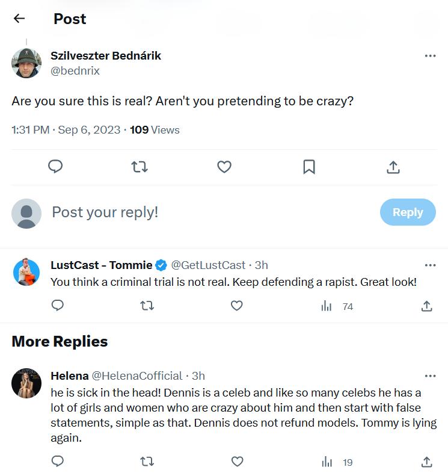Open more options for the main post

(x=430, y=56)
